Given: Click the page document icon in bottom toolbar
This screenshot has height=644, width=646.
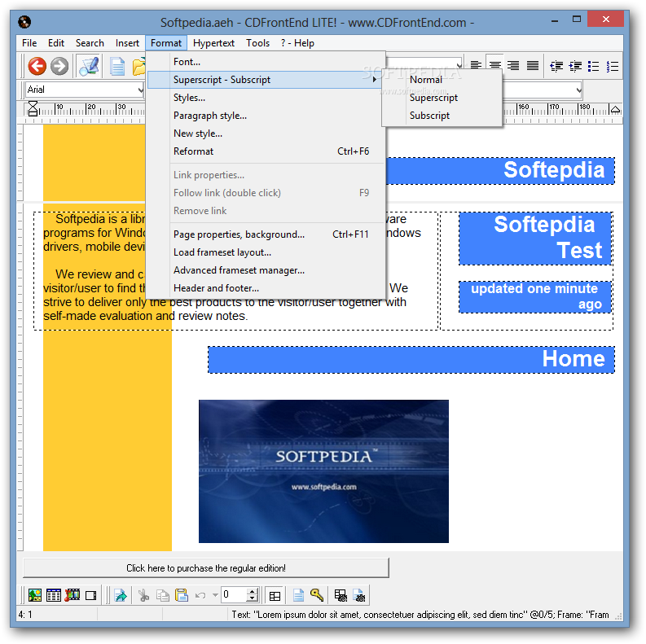Looking at the screenshot, I should tap(298, 595).
